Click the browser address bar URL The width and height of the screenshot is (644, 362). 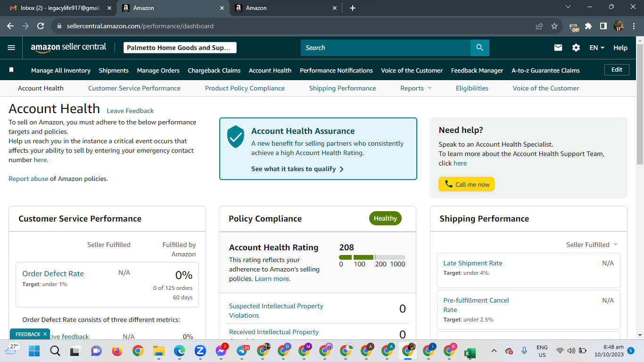coord(140,26)
